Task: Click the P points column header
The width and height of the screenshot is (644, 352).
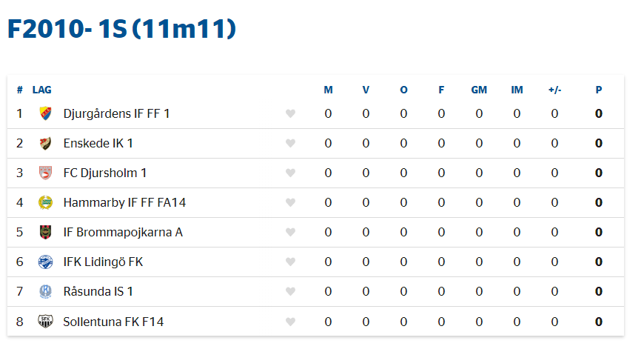Action: pyautogui.click(x=598, y=90)
